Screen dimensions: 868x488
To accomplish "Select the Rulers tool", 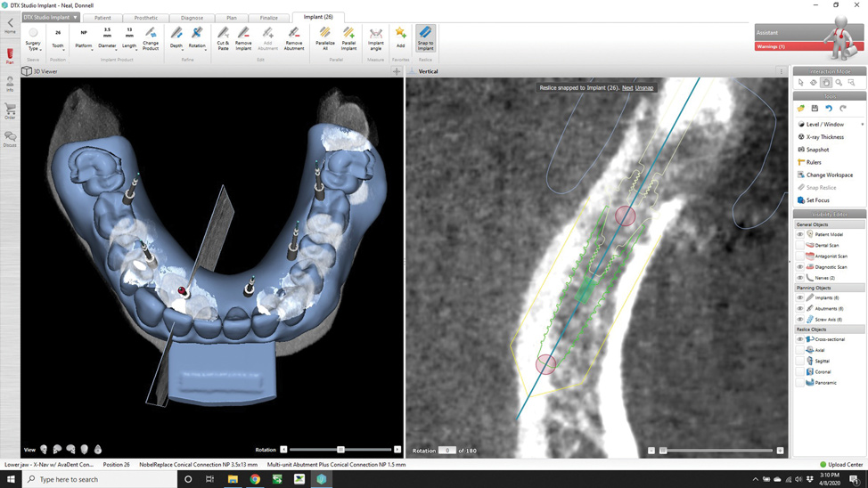I will [x=813, y=162].
